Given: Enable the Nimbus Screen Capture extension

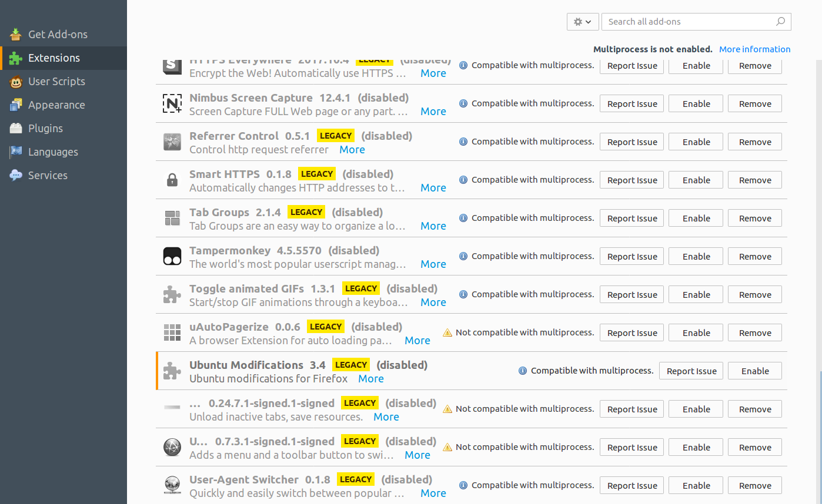Looking at the screenshot, I should click(x=696, y=104).
